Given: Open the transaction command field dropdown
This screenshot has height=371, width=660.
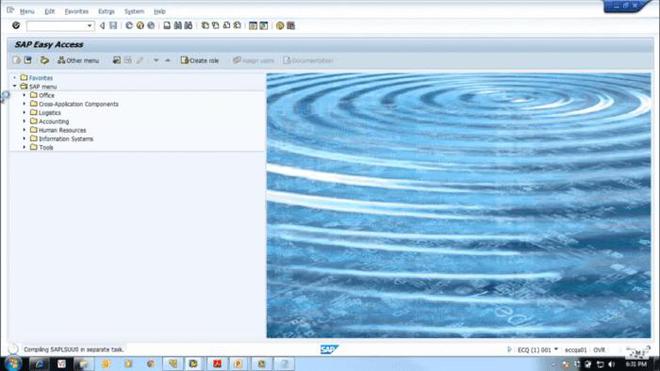Looking at the screenshot, I should [89, 26].
